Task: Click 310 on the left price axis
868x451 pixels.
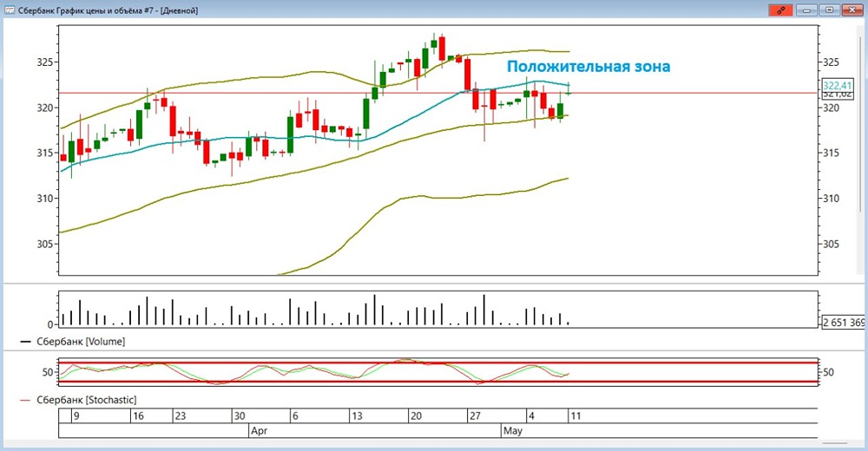Action: [x=45, y=198]
